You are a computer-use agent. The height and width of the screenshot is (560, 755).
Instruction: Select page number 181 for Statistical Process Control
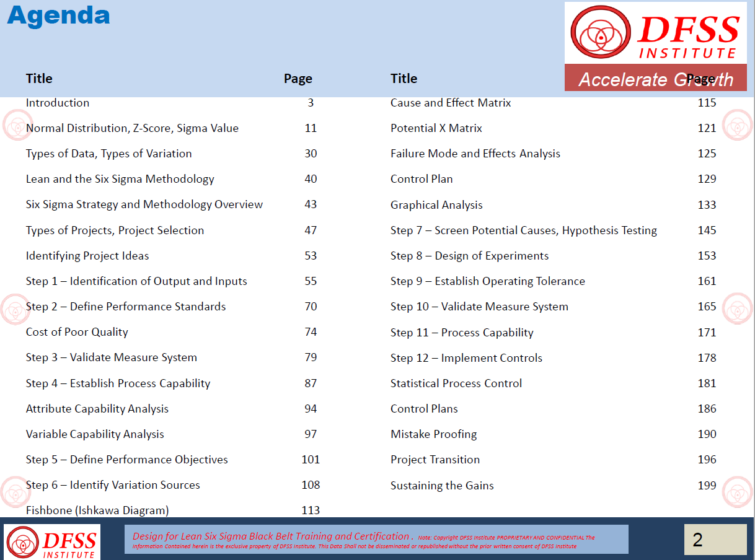click(x=707, y=383)
